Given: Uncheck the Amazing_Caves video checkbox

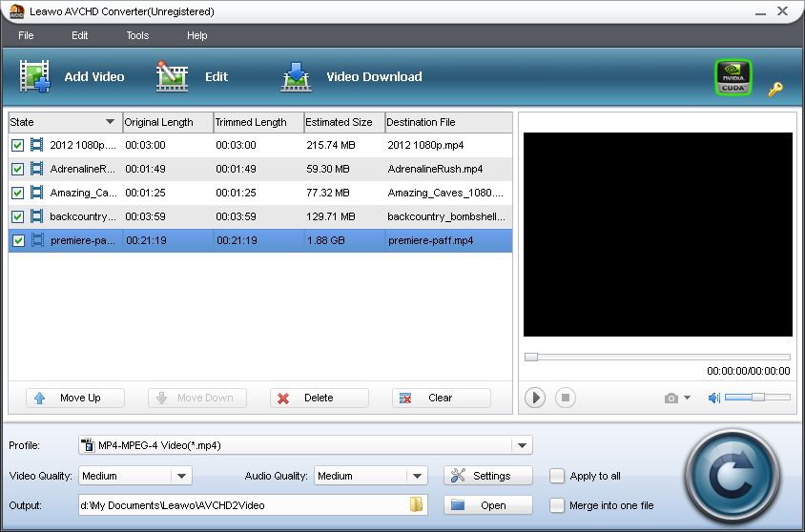Looking at the screenshot, I should [x=17, y=193].
